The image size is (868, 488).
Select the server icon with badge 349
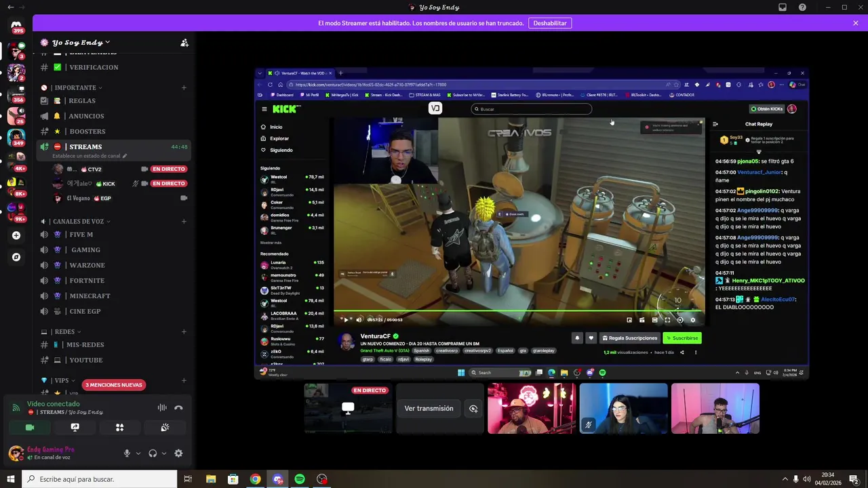click(16, 137)
